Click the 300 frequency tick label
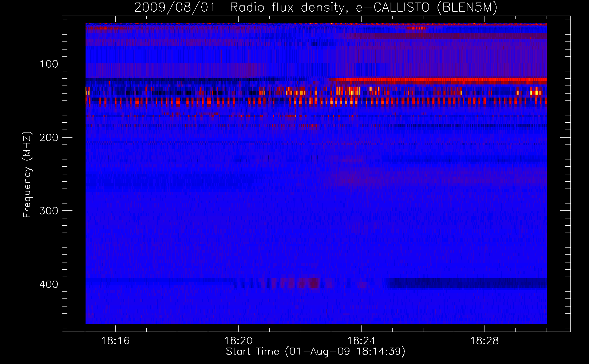This screenshot has width=589, height=364. point(49,211)
